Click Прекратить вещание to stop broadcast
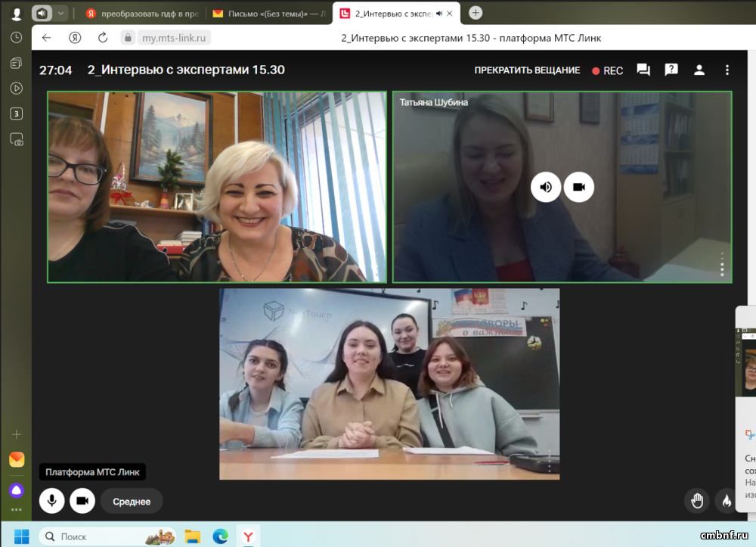 tap(527, 70)
